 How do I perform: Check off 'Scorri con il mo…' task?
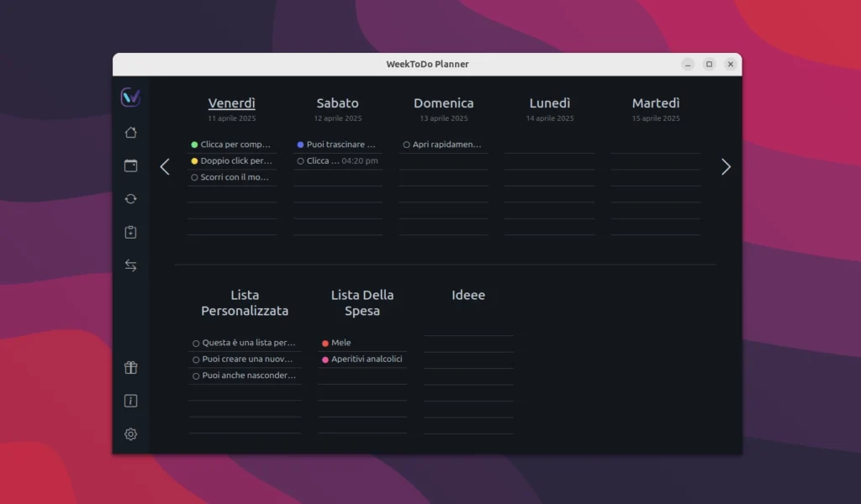194,177
